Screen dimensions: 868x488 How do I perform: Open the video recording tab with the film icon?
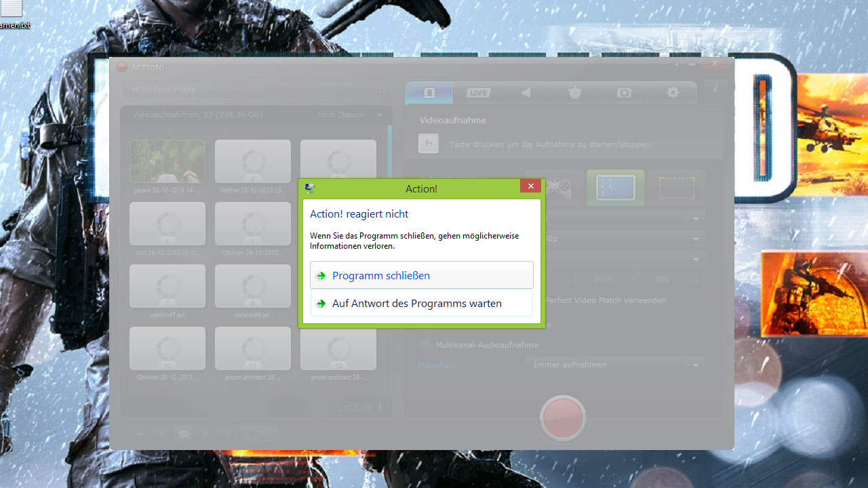pyautogui.click(x=429, y=93)
